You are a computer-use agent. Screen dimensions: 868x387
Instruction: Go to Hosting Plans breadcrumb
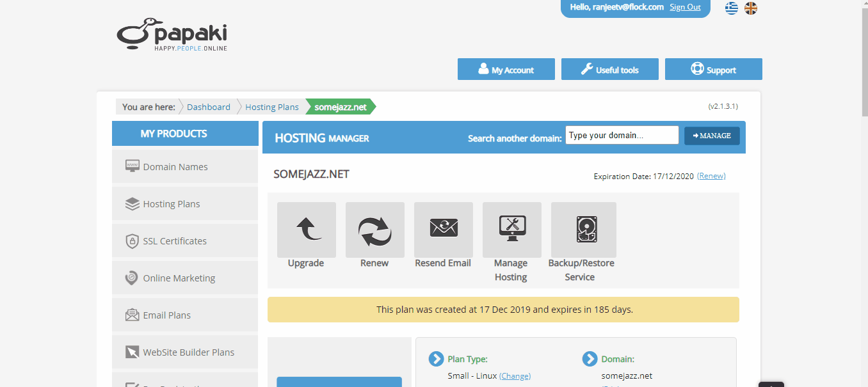click(272, 107)
